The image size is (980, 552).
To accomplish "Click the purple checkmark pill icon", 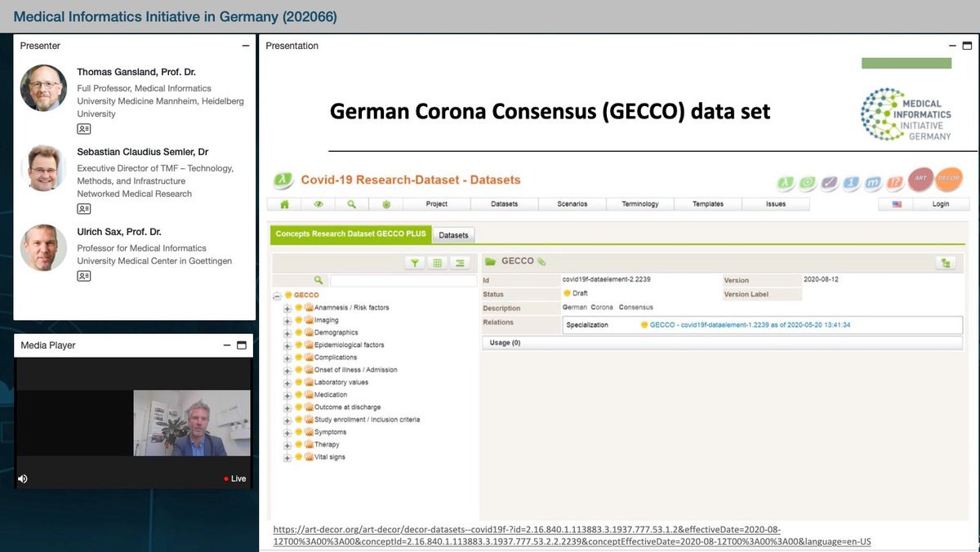I will [x=829, y=183].
